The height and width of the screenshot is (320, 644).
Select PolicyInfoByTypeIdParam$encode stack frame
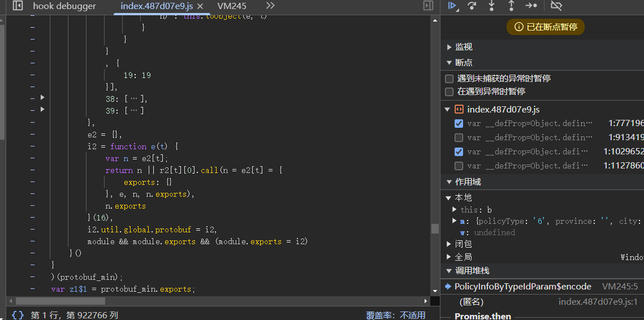[523, 287]
